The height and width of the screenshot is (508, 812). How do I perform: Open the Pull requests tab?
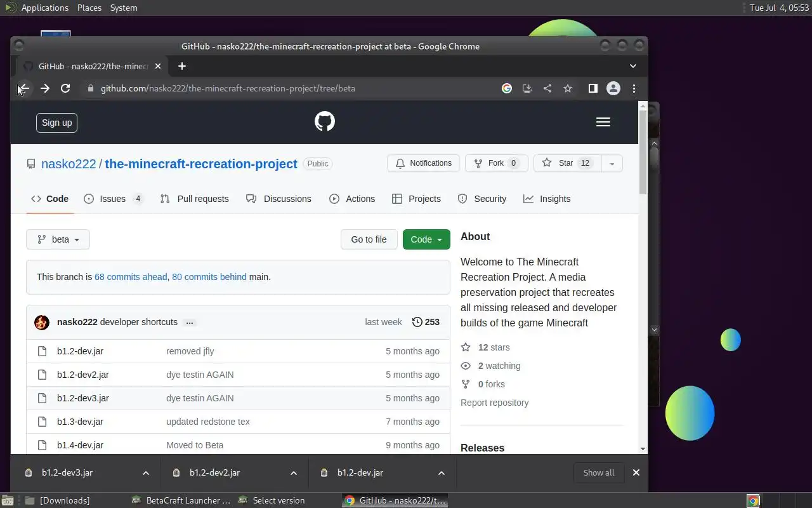pyautogui.click(x=194, y=199)
